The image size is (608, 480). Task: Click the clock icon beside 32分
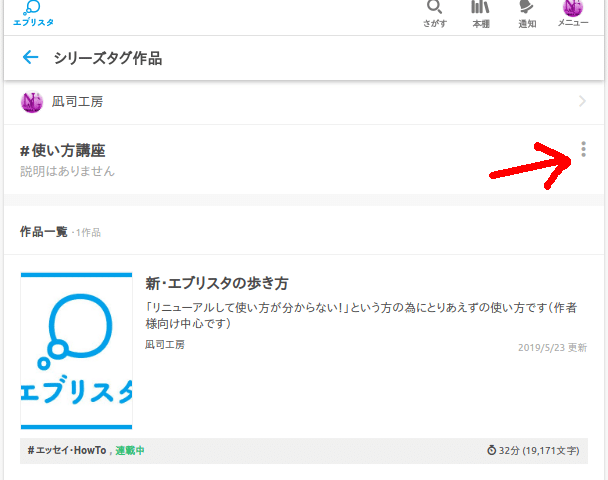[492, 450]
